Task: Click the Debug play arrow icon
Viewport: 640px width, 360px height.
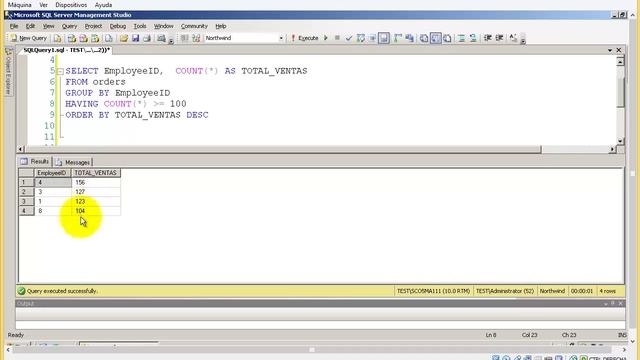Action: (x=326, y=38)
